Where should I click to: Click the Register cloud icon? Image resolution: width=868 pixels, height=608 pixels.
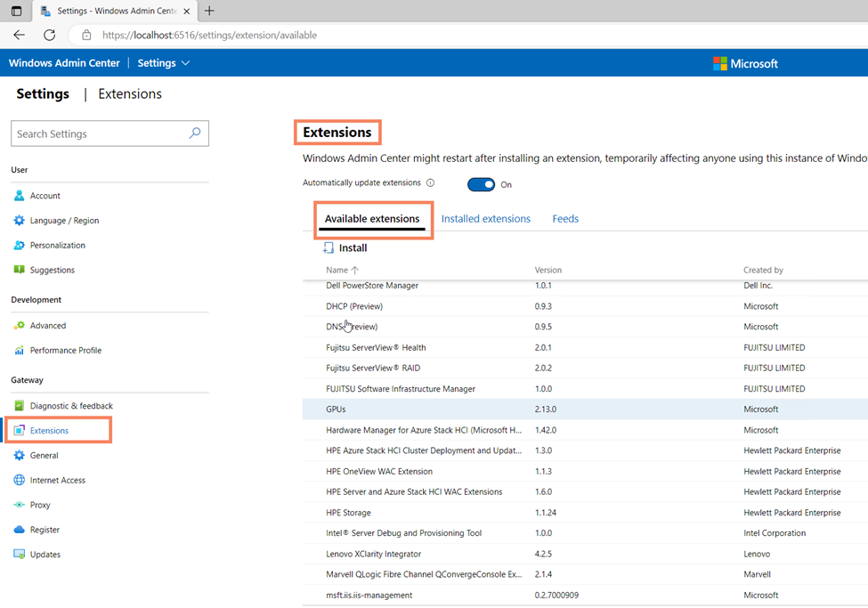click(x=20, y=530)
